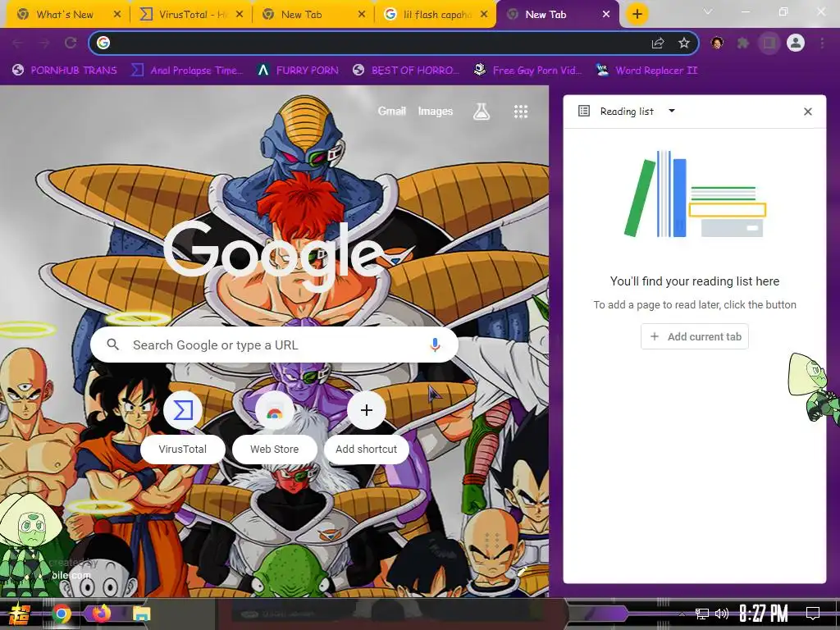
Task: Open VirusTotal shortcut tile
Action: [183, 427]
